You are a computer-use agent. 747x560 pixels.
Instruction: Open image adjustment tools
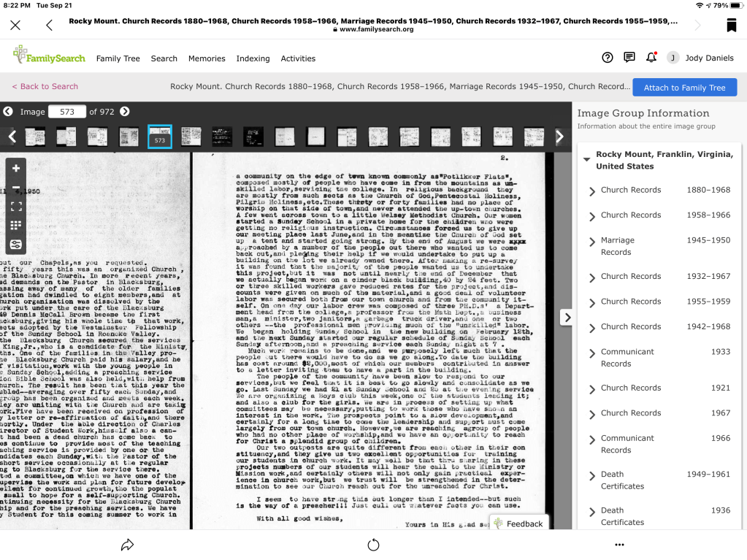[16, 245]
